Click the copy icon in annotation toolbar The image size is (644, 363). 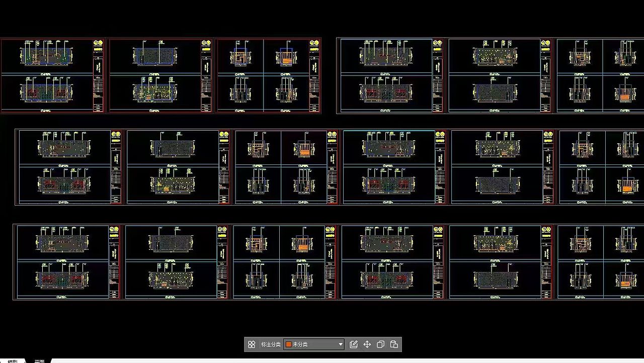[x=380, y=344]
